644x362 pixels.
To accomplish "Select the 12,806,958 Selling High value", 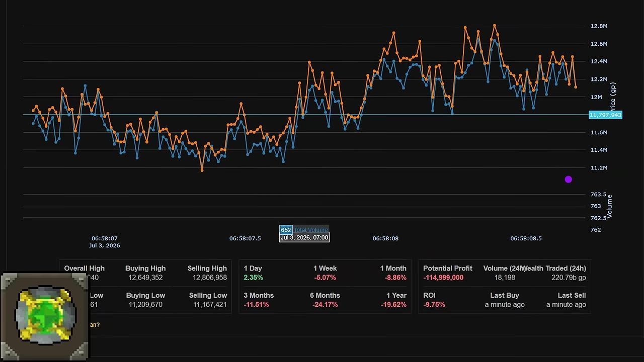I will click(x=210, y=278).
